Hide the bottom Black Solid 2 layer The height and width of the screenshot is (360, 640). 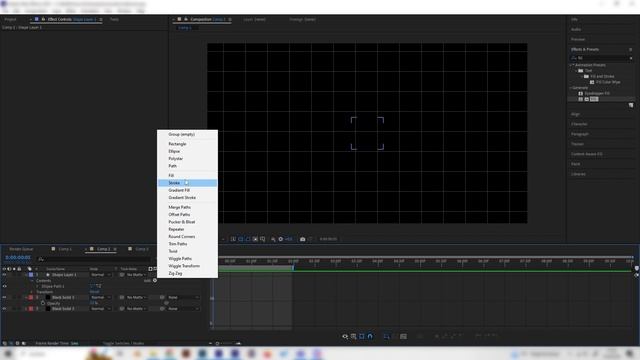(x=4, y=309)
